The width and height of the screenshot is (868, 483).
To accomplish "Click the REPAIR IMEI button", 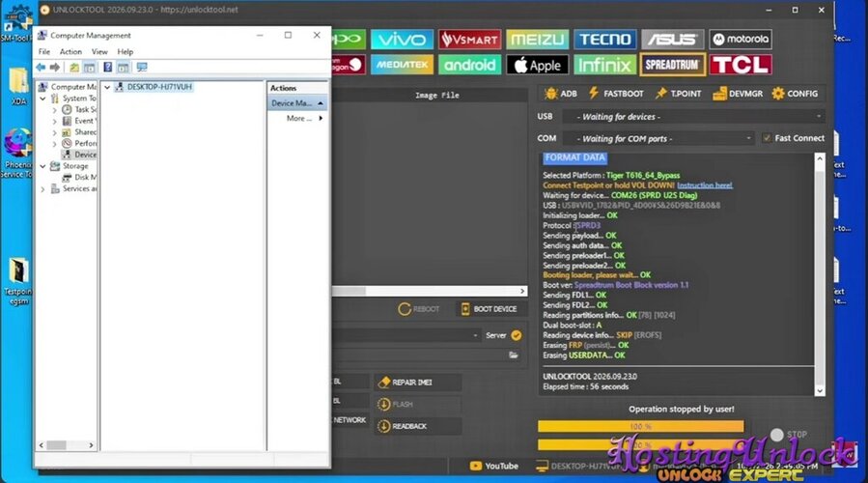I will point(417,383).
